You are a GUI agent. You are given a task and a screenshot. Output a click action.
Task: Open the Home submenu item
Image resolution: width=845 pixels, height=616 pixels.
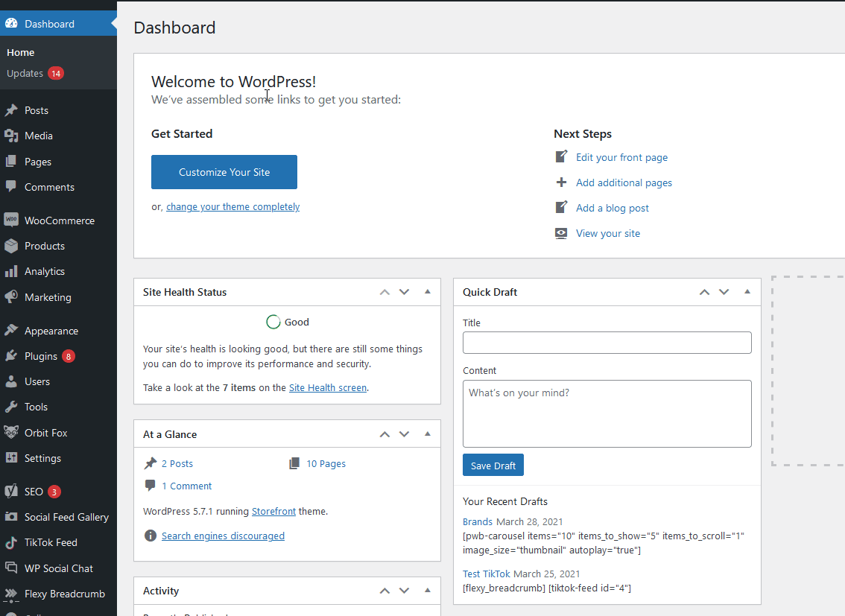20,52
